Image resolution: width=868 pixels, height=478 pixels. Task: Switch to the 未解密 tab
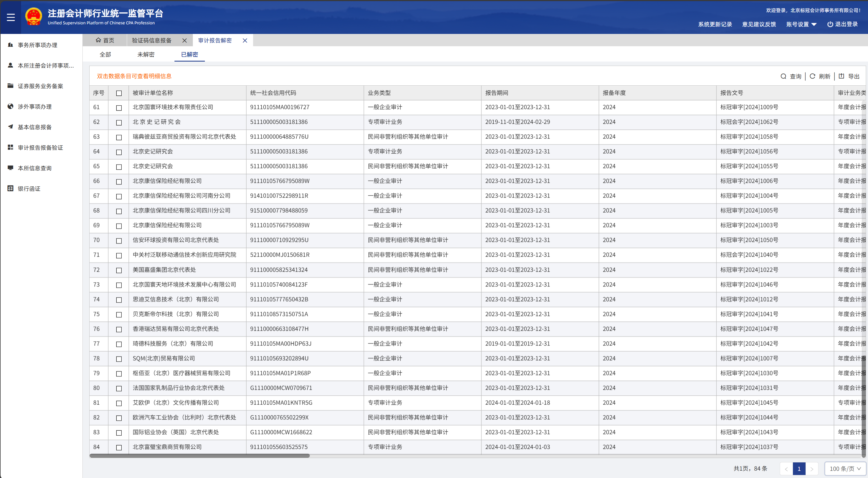[145, 54]
